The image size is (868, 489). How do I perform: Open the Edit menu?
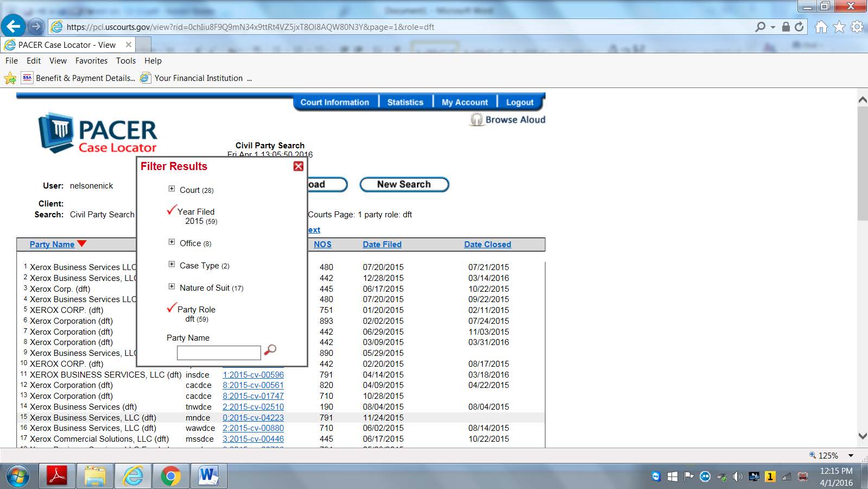coord(34,61)
